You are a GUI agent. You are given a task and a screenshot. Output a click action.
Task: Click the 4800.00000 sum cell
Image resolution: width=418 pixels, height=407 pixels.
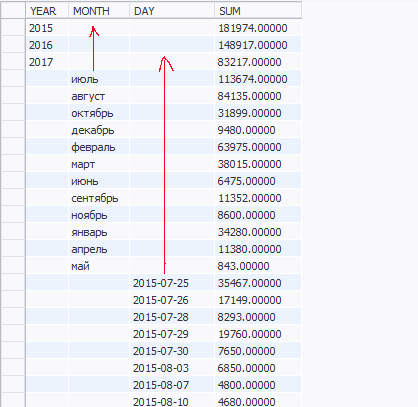point(258,385)
